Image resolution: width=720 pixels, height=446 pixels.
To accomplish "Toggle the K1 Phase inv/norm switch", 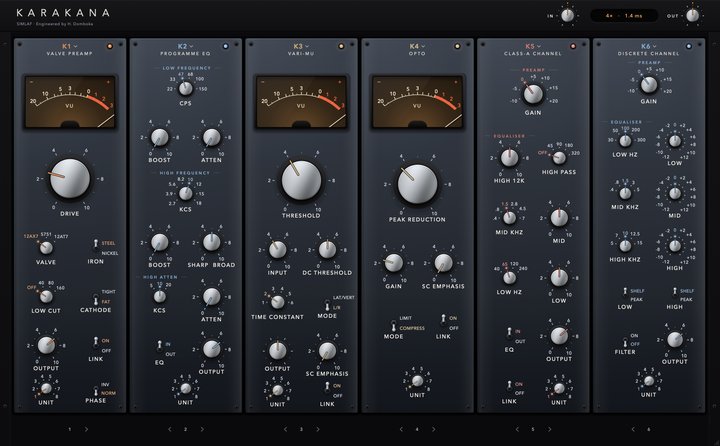I will [96, 391].
